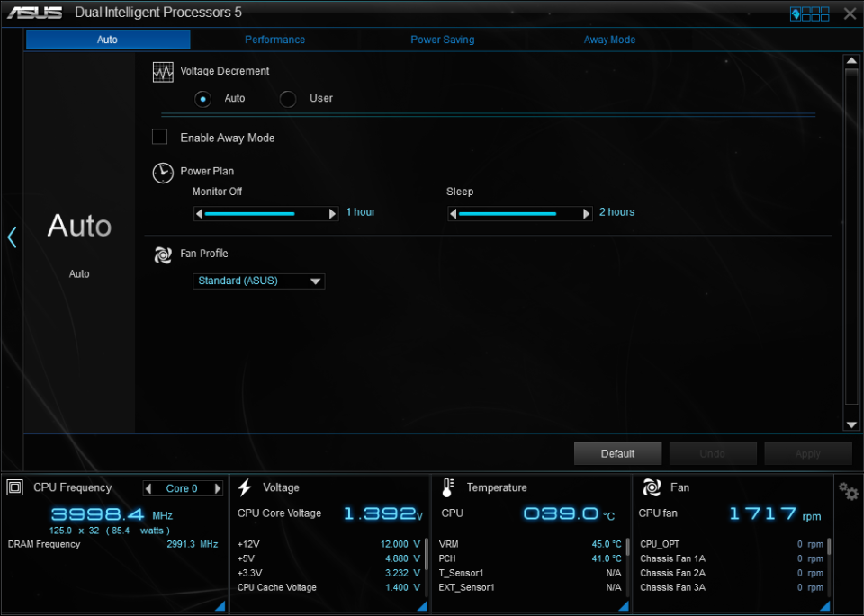The image size is (864, 616).
Task: Click the +12V voltage row
Action: point(328,544)
